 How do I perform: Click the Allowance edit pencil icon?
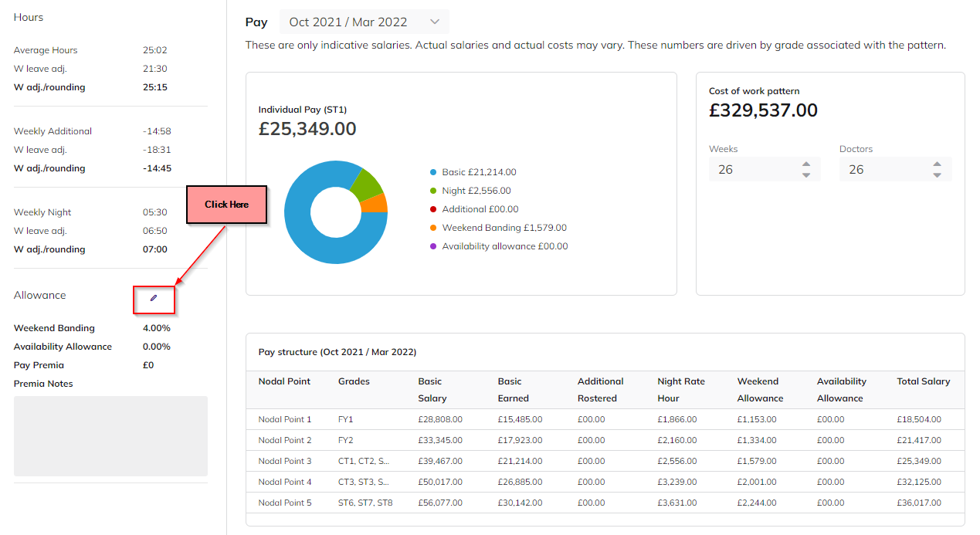(x=154, y=297)
